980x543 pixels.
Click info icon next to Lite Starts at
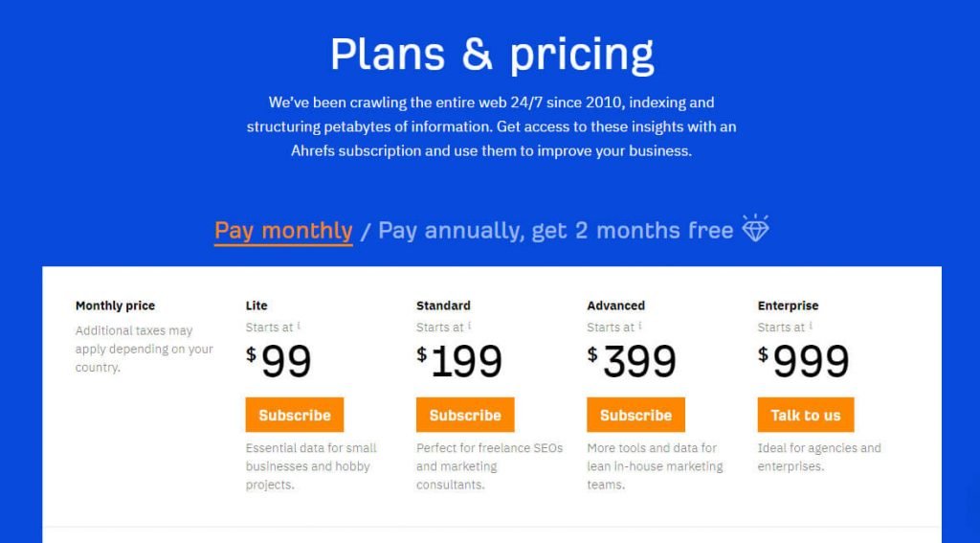(299, 326)
